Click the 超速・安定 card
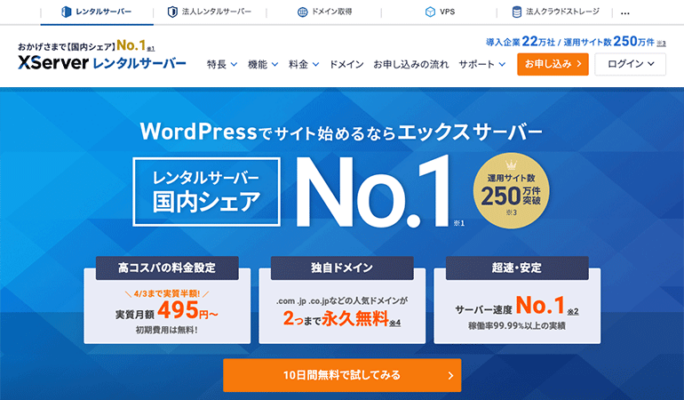 coord(517,300)
